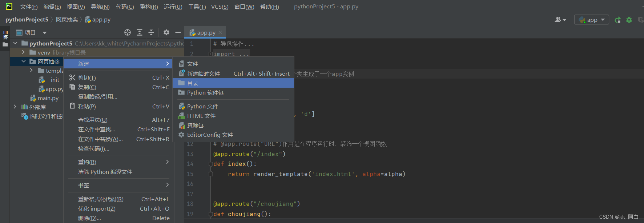This screenshot has width=644, height=223.
Task: Click 网页抽奖 breadcrumb
Action: pos(67,20)
